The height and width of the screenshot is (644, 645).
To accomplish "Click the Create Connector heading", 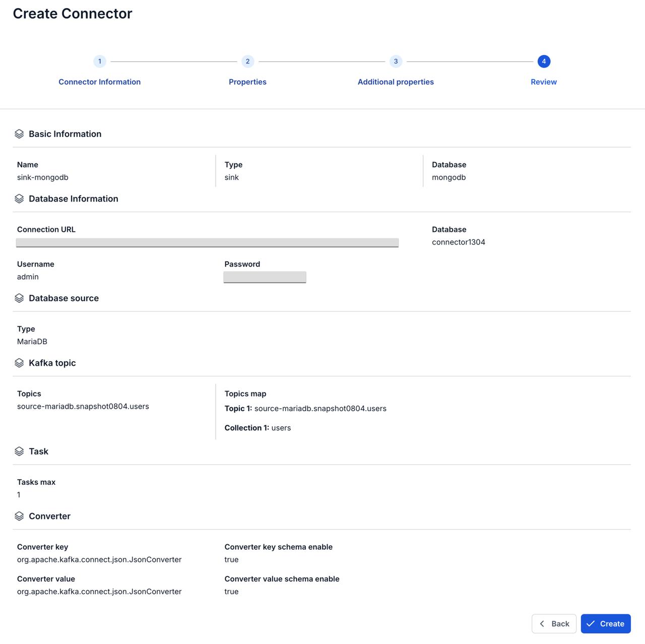I will tap(73, 14).
